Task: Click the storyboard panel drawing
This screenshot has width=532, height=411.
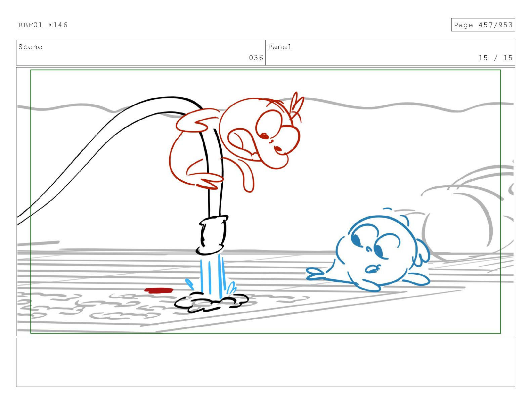Action: pyautogui.click(x=265, y=201)
